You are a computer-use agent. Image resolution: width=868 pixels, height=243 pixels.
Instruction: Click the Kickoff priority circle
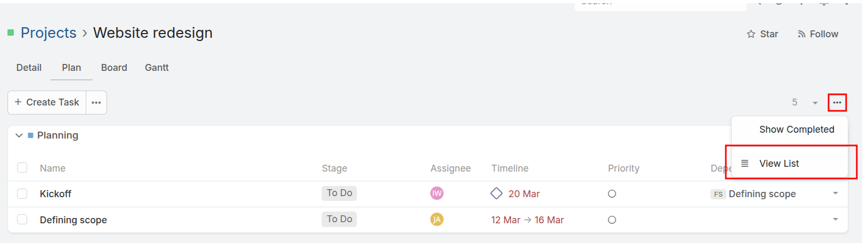tap(612, 194)
